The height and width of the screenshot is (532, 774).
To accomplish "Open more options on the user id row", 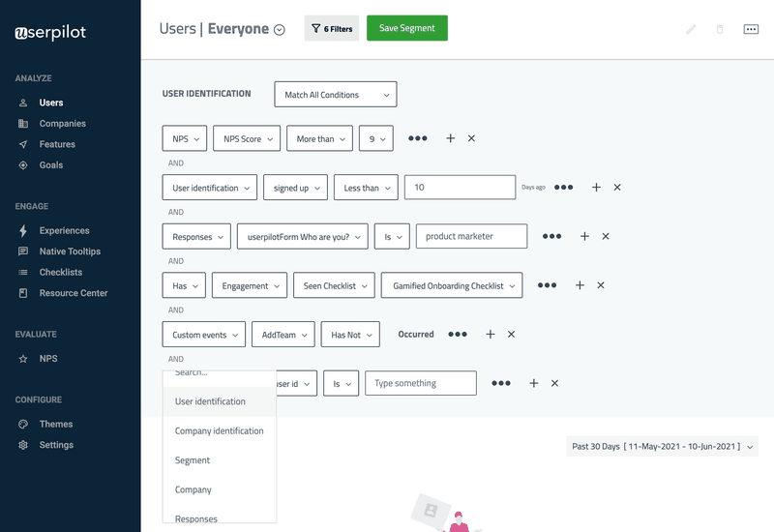I will [501, 383].
